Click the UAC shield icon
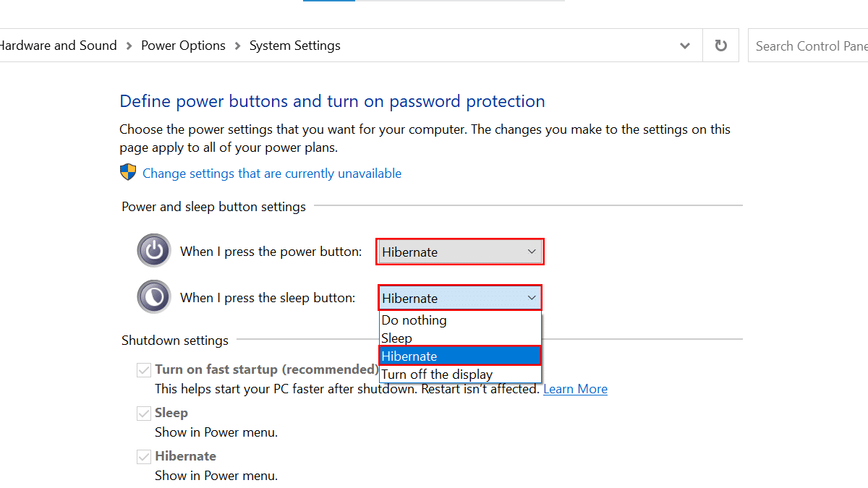This screenshot has height=488, width=868. [128, 173]
